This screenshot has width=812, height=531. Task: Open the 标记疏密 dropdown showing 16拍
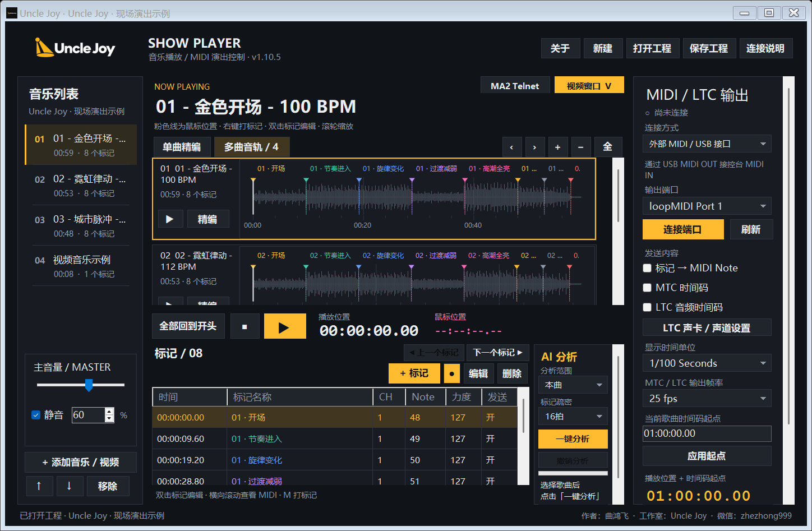pyautogui.click(x=573, y=417)
